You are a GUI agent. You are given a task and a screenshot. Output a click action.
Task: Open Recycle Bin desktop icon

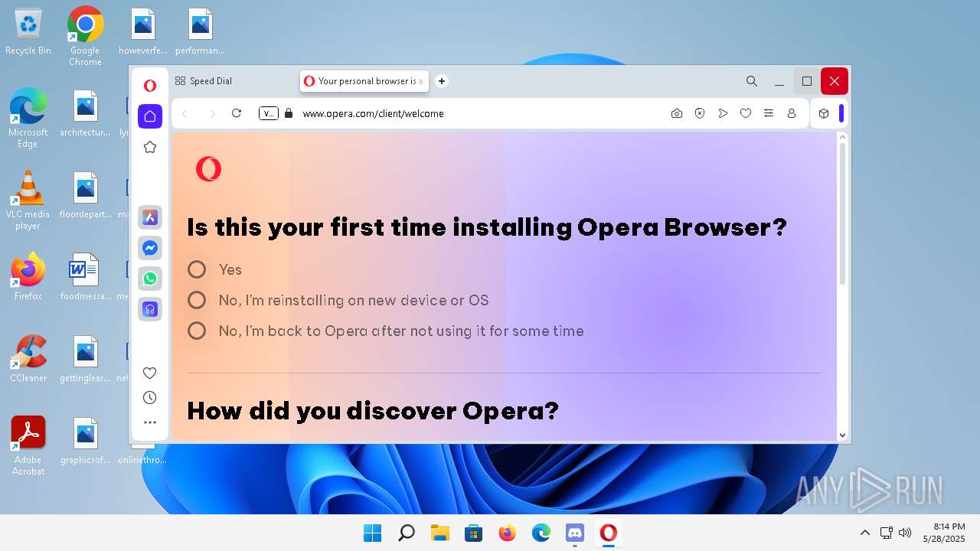point(28,32)
